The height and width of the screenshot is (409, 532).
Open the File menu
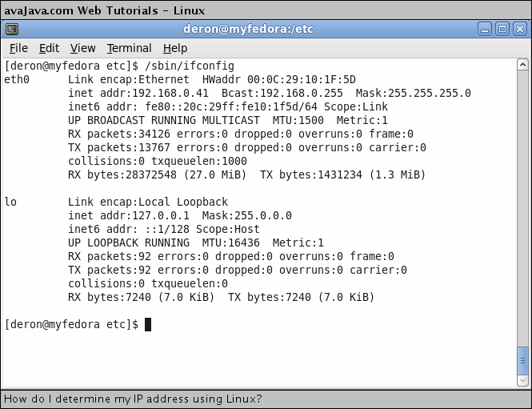click(x=18, y=48)
